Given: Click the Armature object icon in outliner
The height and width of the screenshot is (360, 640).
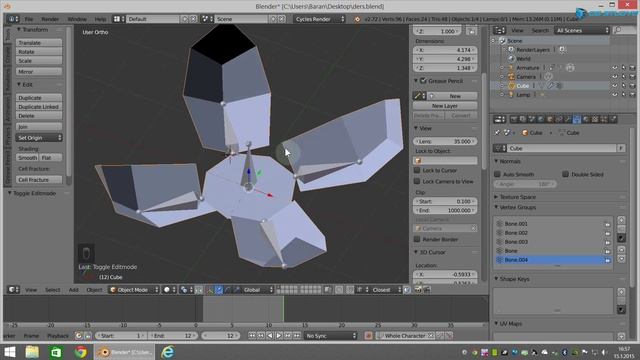Looking at the screenshot, I should (x=511, y=68).
